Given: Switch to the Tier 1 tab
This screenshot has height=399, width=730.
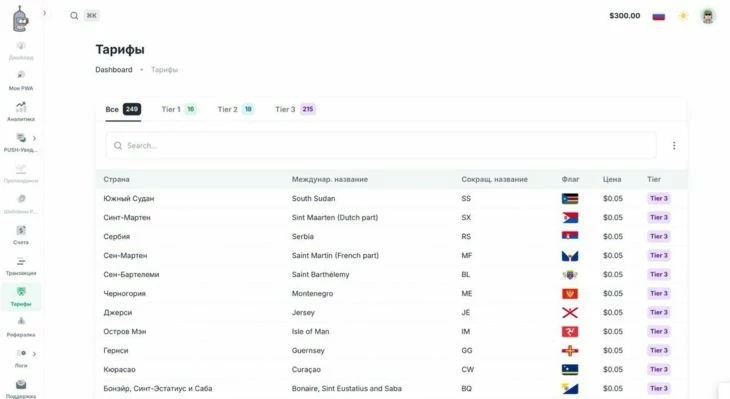Looking at the screenshot, I should (179, 109).
